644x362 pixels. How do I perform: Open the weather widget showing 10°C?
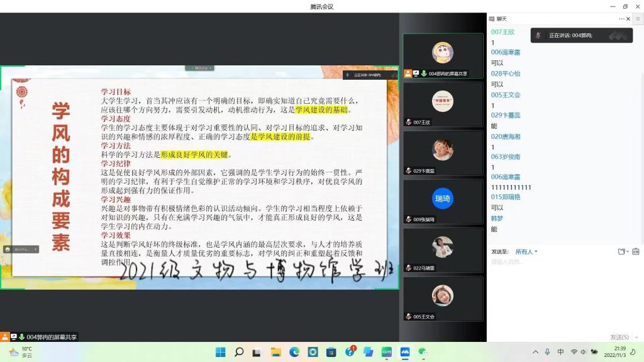tap(21, 352)
